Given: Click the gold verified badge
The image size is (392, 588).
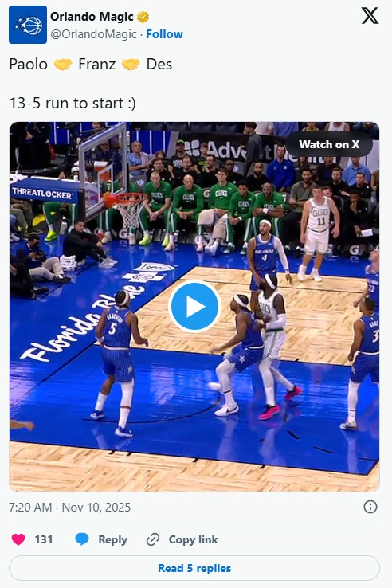Looking at the screenshot, I should pyautogui.click(x=143, y=17).
